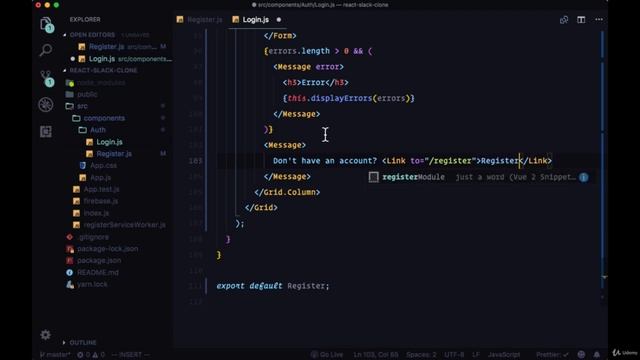
Task: Open App.css in the file tree
Action: (x=103, y=166)
